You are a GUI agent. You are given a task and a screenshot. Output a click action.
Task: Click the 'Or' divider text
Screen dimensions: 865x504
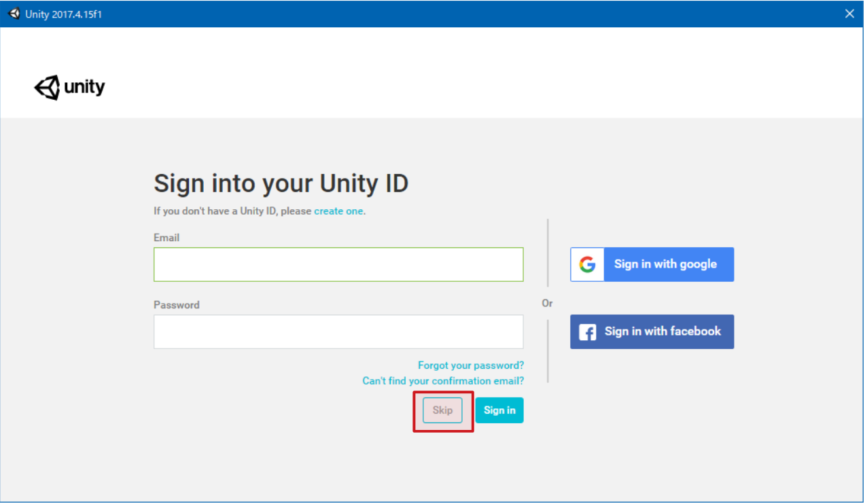547,303
